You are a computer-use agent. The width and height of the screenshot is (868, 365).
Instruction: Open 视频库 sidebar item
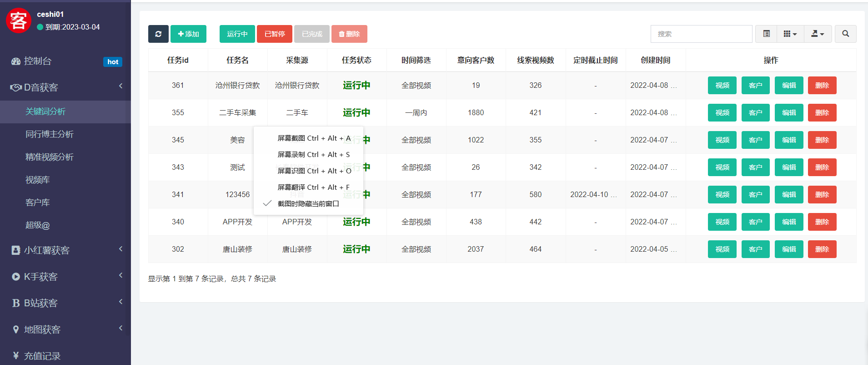pyautogui.click(x=65, y=180)
